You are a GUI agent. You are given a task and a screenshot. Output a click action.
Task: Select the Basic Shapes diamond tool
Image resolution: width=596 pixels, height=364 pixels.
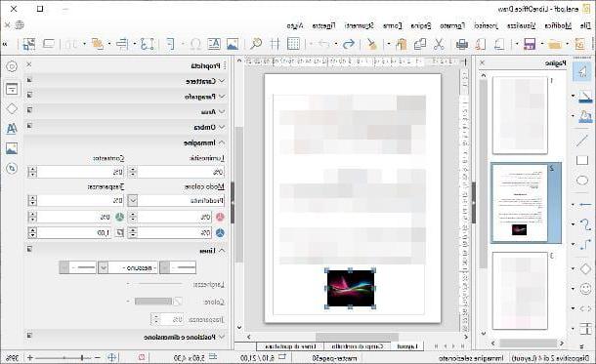585,269
